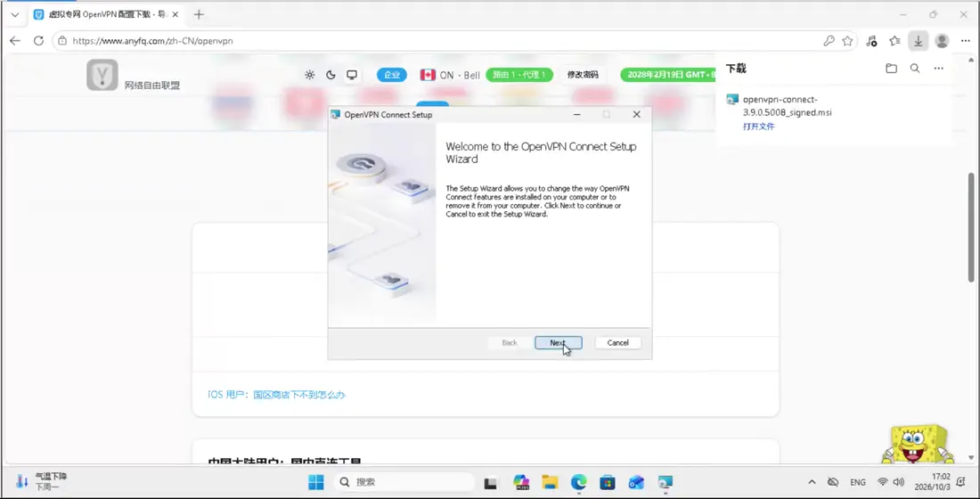Open downloads folder from downloads panel

tap(891, 68)
